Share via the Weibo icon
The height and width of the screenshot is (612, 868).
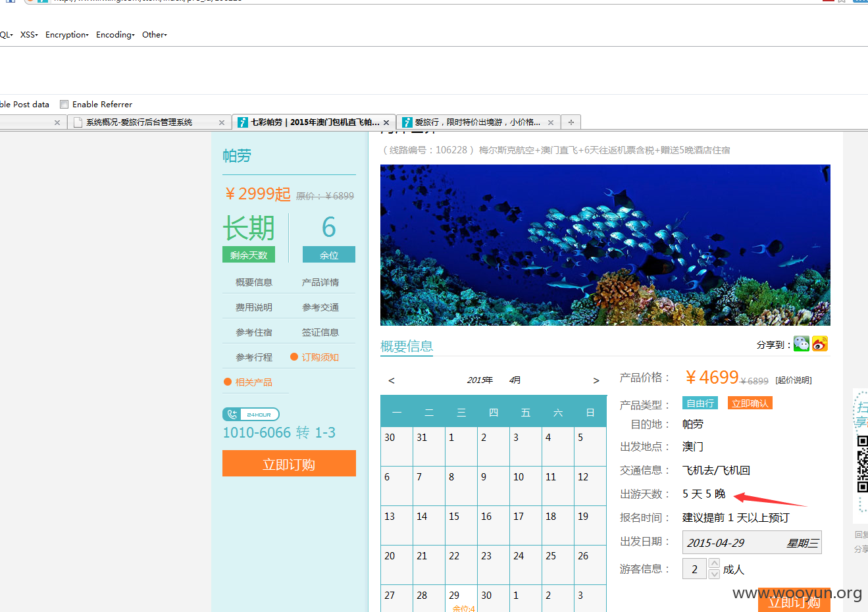click(x=819, y=344)
